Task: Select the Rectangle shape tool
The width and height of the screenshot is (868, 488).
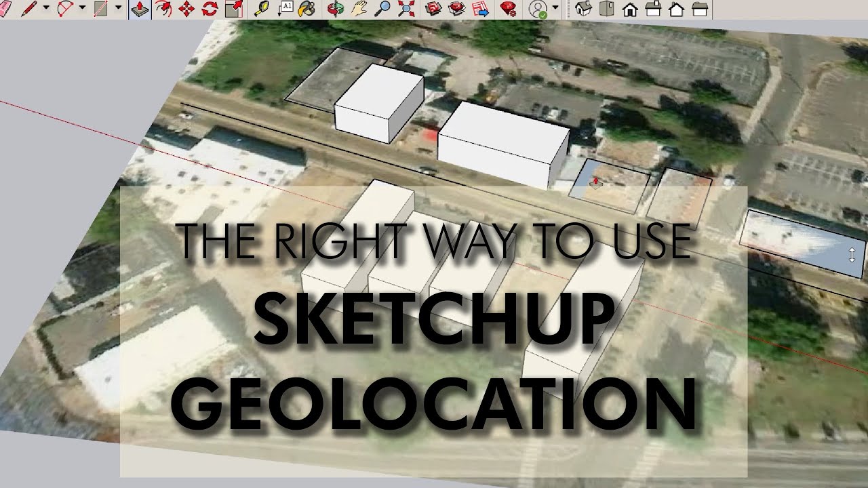Action: [x=101, y=9]
